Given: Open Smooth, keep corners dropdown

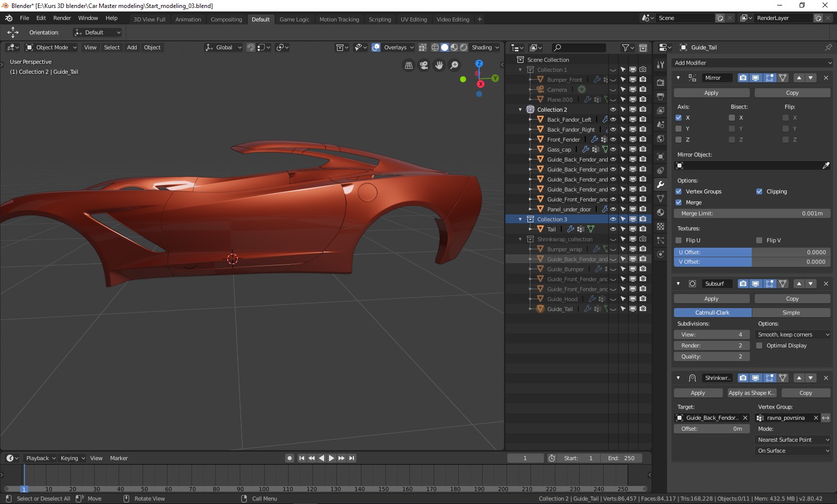Looking at the screenshot, I should (x=792, y=335).
